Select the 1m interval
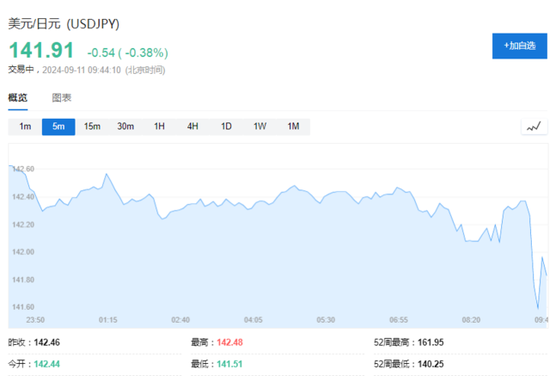The width and height of the screenshot is (550, 376). pyautogui.click(x=25, y=127)
